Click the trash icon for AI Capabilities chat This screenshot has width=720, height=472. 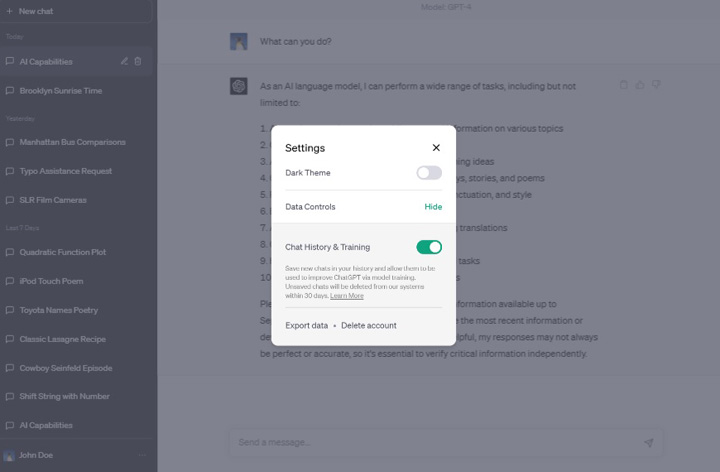pos(138,62)
